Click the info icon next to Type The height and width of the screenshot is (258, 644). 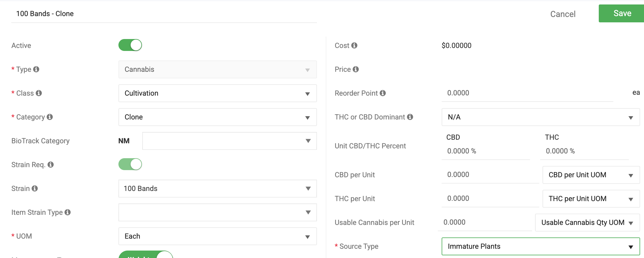click(36, 69)
